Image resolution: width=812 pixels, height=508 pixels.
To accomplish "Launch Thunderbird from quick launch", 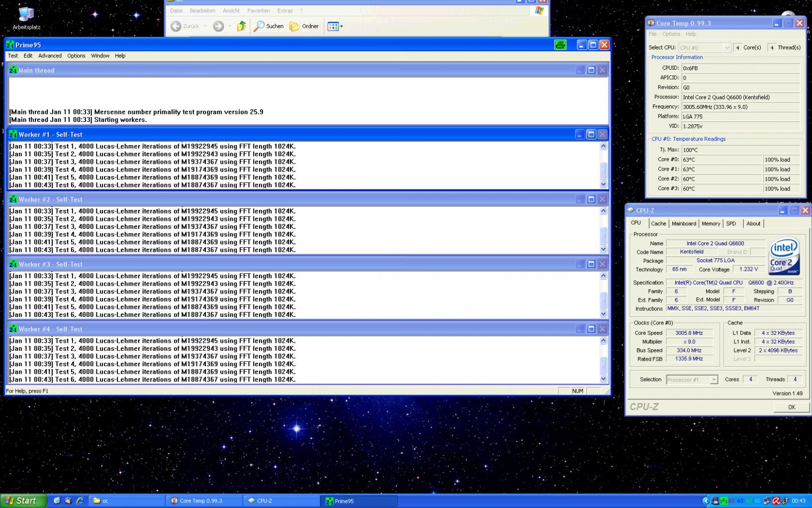I will (x=68, y=501).
